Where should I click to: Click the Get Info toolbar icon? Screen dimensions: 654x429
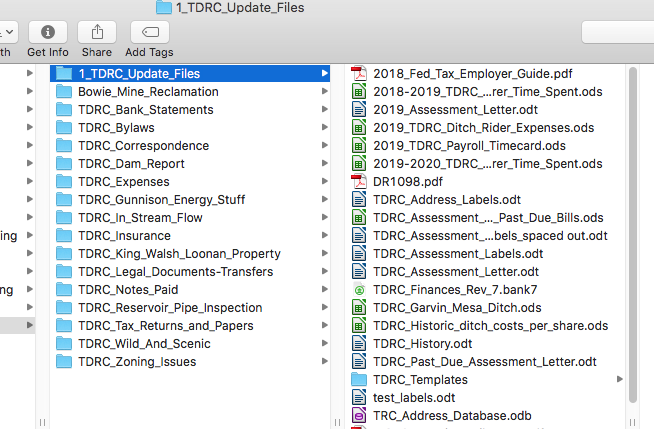48,33
